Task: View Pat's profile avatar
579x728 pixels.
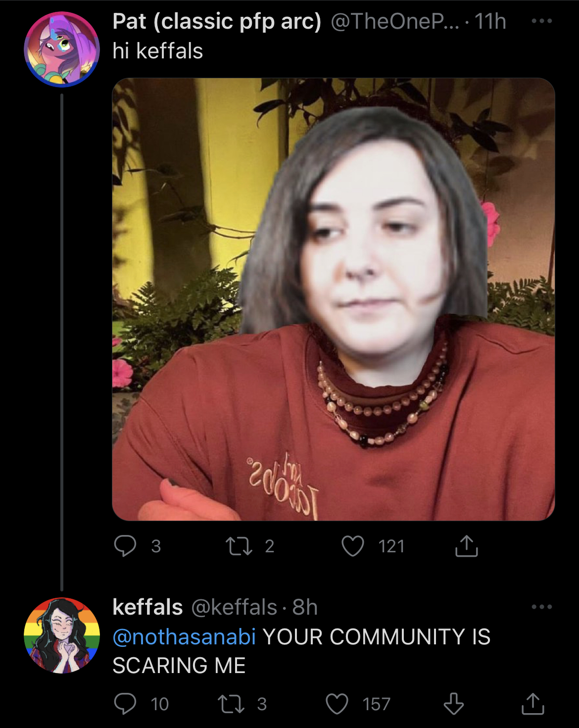Action: 62,49
